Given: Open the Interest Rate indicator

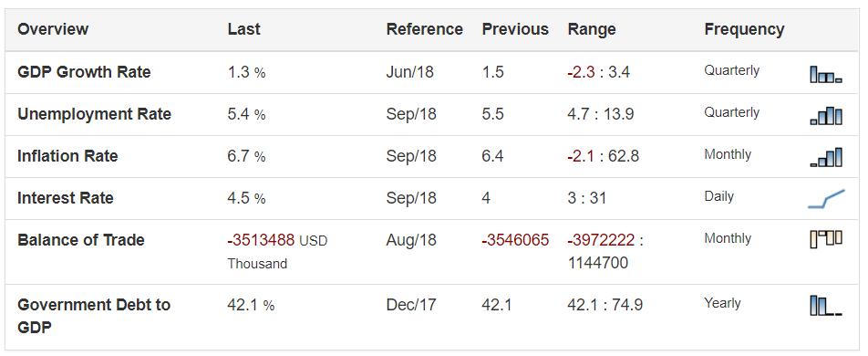Looking at the screenshot, I should [66, 198].
